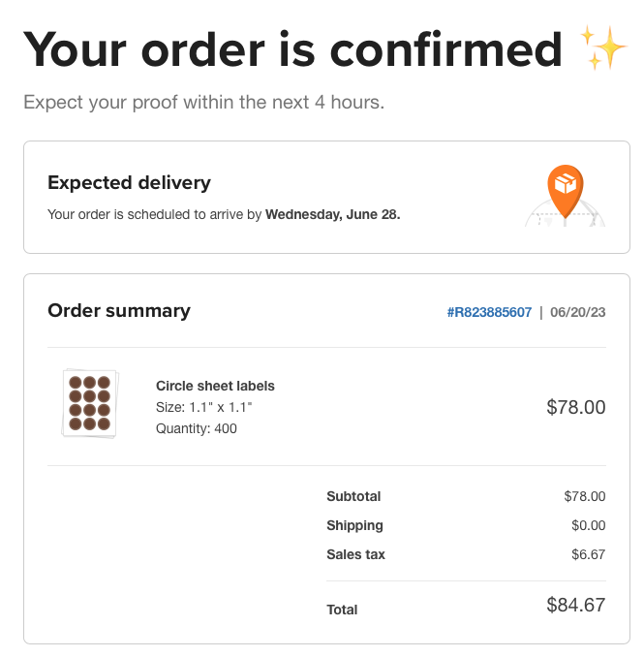The width and height of the screenshot is (644, 657).
Task: Open order number #R823885607 link
Action: tap(489, 312)
